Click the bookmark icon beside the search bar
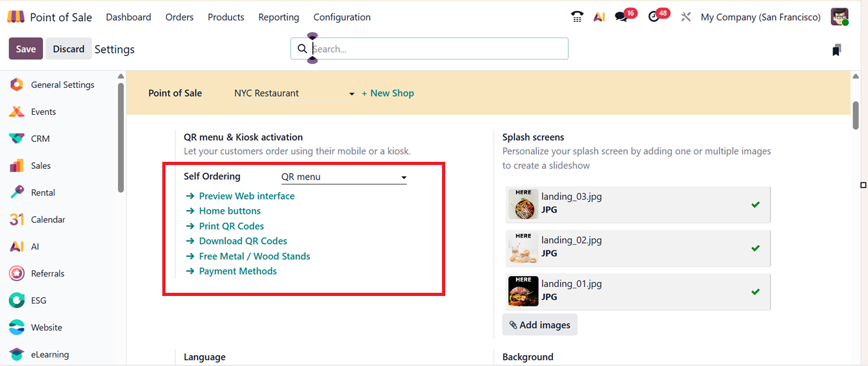 pos(836,49)
